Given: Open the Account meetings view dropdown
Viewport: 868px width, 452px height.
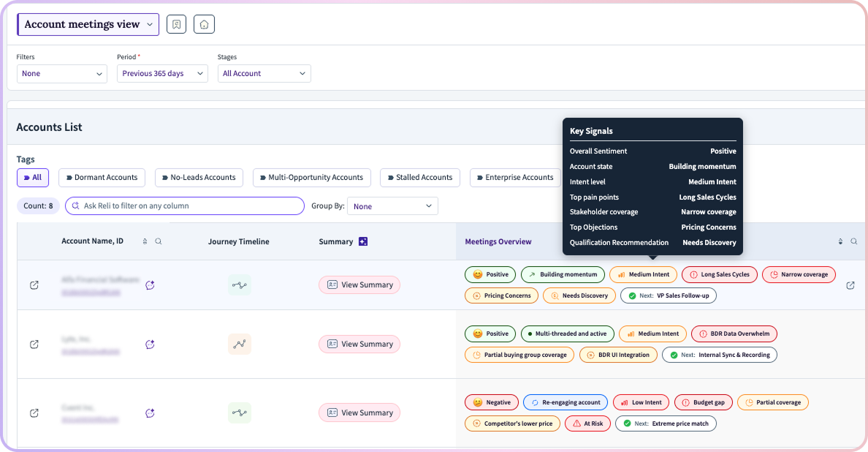Looking at the screenshot, I should (88, 24).
